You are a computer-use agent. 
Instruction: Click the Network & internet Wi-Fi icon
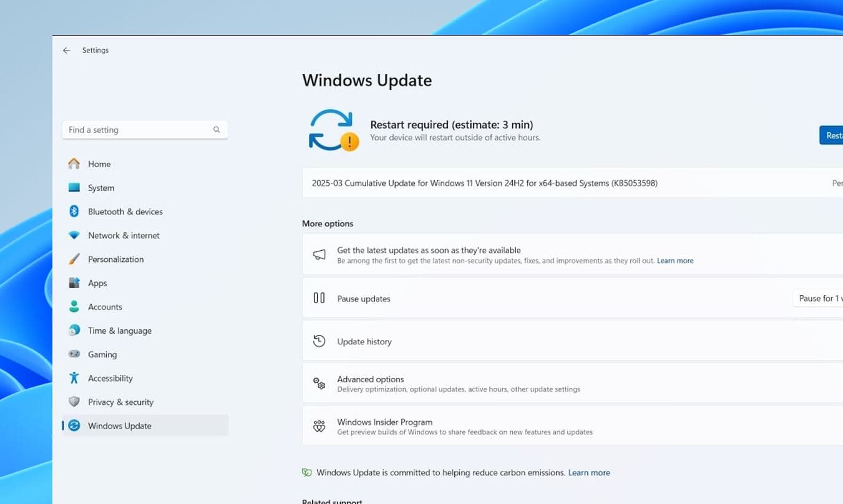[74, 235]
